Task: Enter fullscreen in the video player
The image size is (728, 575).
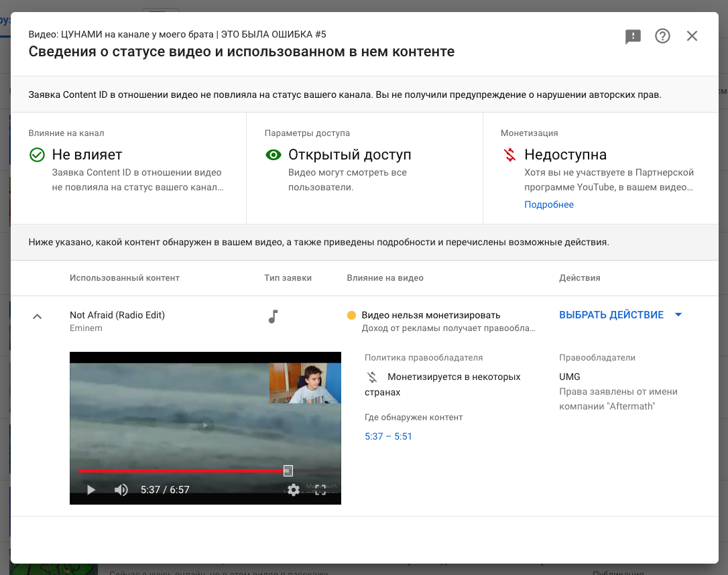Action: (x=320, y=490)
